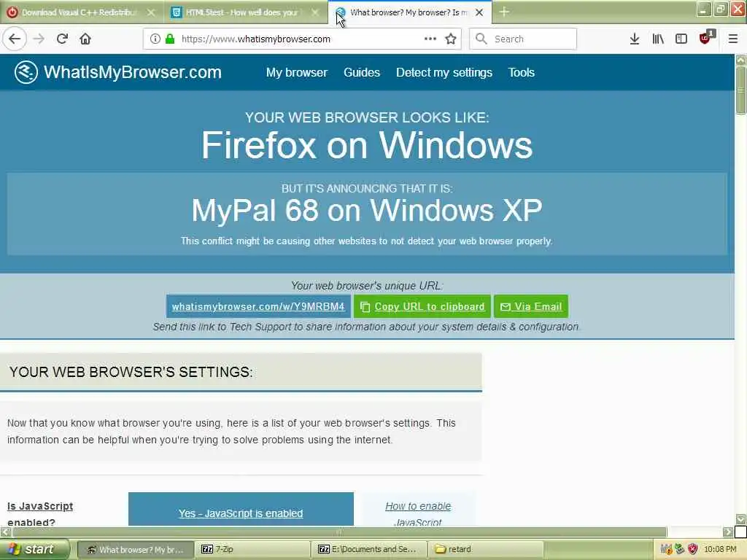
Task: Open the page actions three-dot menu
Action: tap(430, 39)
